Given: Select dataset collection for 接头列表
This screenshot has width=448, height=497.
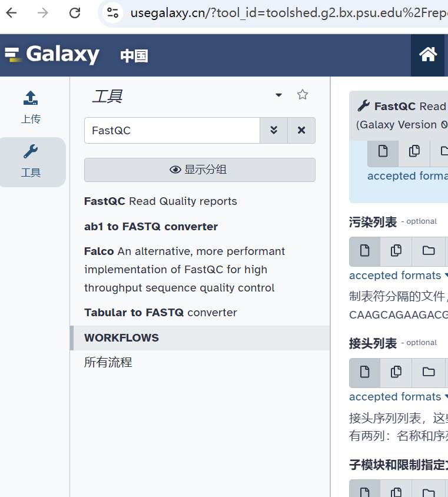Looking at the screenshot, I should click(429, 373).
